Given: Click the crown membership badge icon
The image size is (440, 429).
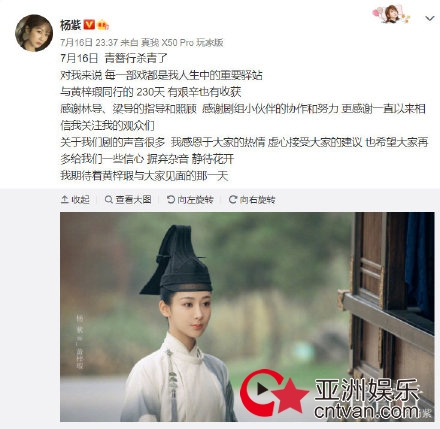Looking at the screenshot, I should tap(103, 25).
